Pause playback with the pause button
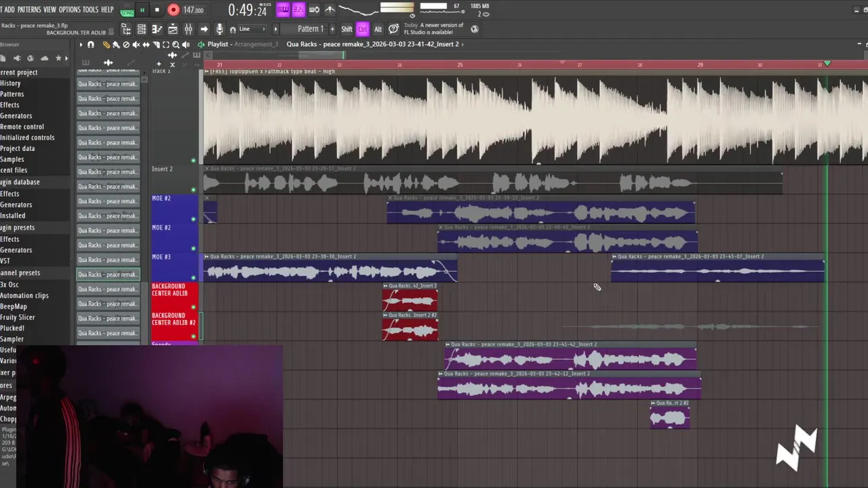Viewport: 868px width, 488px height. (x=142, y=10)
